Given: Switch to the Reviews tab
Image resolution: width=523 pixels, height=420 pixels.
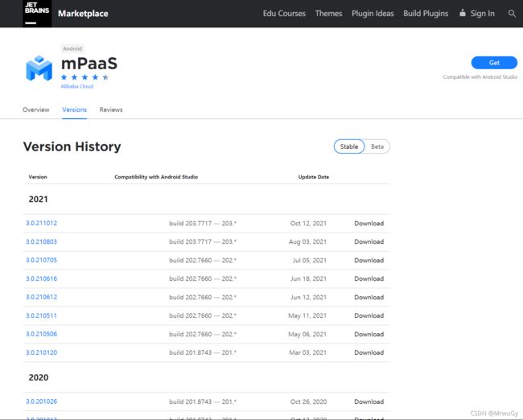Looking at the screenshot, I should (x=111, y=109).
